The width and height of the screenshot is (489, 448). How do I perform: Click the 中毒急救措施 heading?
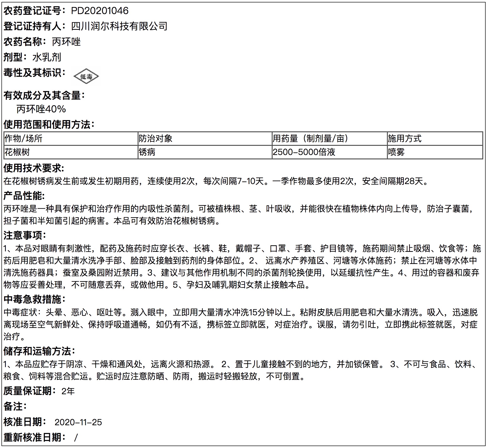tap(34, 299)
